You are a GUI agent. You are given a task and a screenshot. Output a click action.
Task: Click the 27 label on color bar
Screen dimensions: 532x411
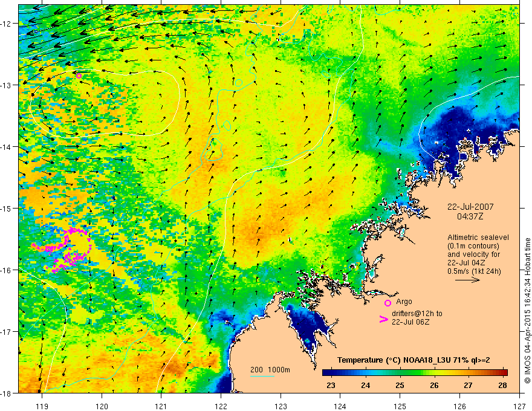[468, 385]
